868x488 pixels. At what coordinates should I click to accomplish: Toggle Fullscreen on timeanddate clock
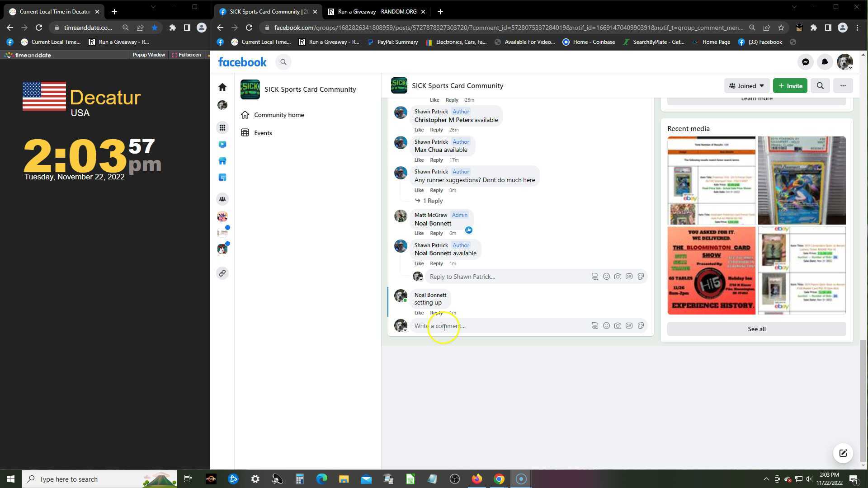click(186, 55)
